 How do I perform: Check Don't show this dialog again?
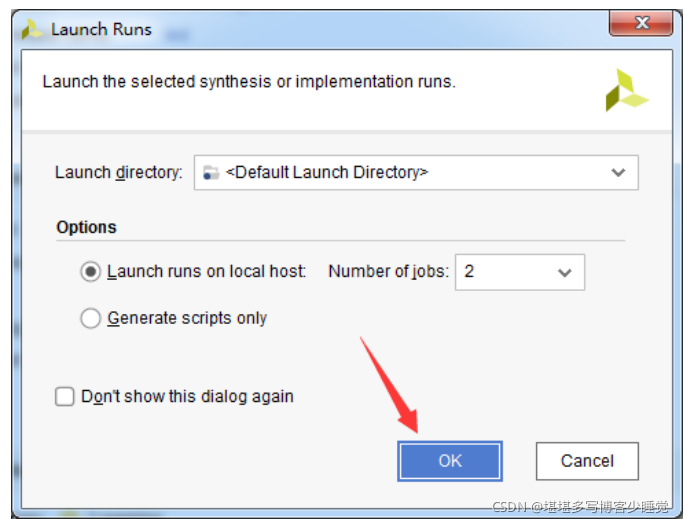[x=65, y=397]
